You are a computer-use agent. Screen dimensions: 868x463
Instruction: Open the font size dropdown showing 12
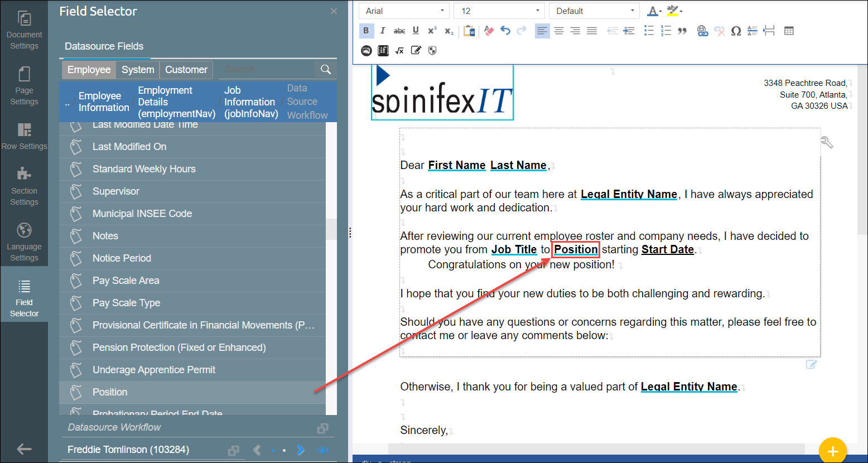tap(499, 11)
